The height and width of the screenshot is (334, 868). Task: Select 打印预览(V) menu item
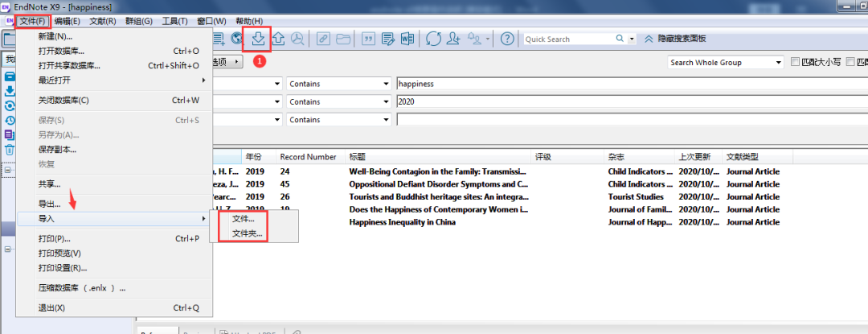click(x=114, y=254)
